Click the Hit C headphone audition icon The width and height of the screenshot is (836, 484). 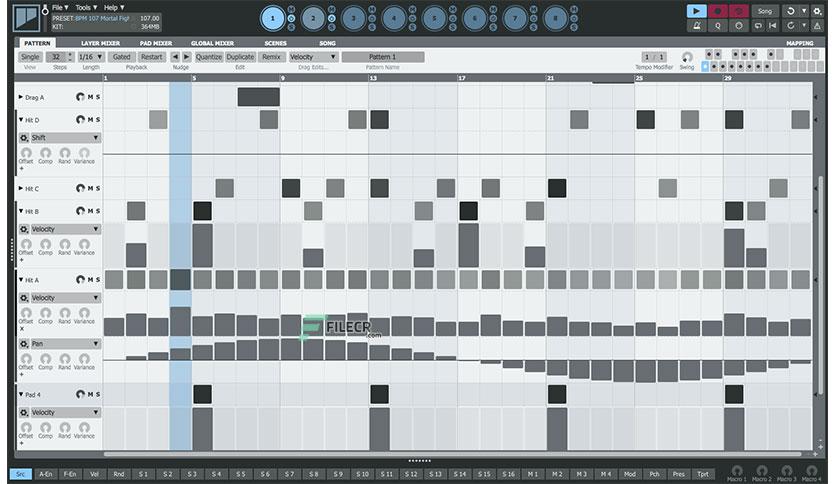80,188
